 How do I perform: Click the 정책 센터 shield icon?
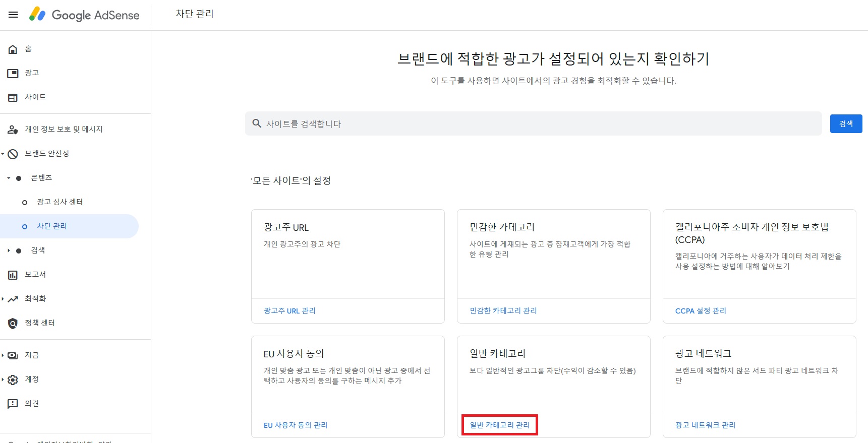click(13, 323)
